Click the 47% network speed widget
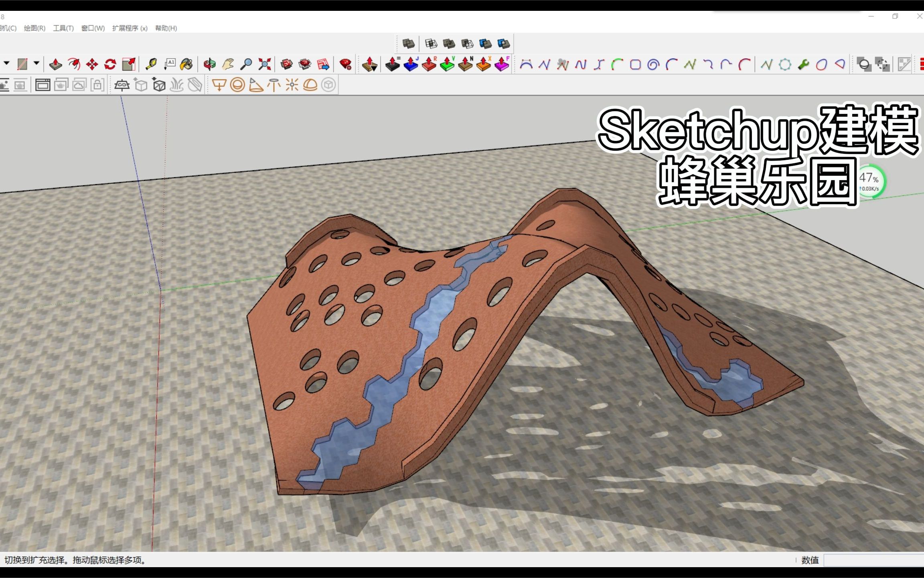 tap(869, 182)
